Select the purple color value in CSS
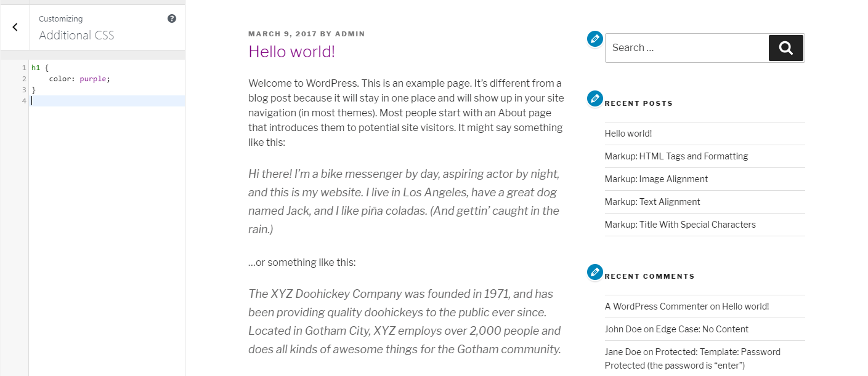This screenshot has height=376, width=868. point(93,78)
